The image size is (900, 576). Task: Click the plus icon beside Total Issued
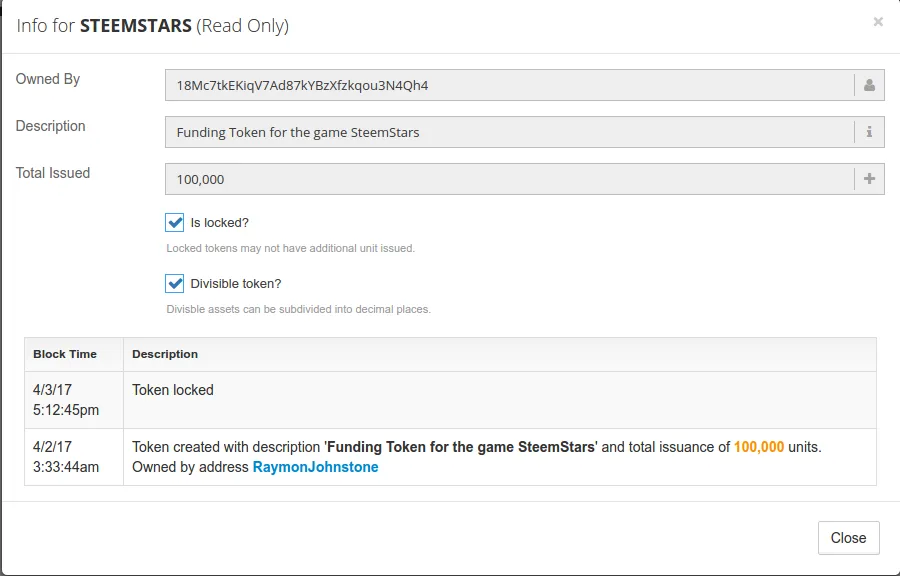[869, 179]
